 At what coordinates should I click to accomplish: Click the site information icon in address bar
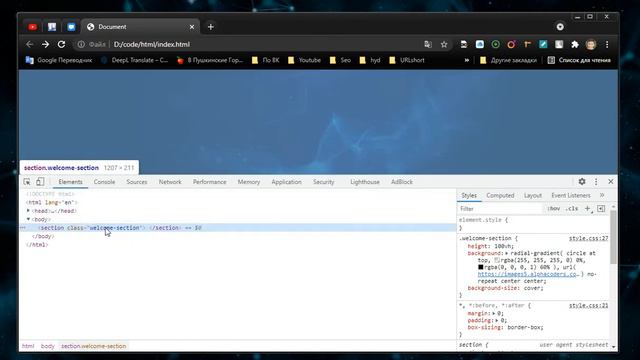[81, 44]
